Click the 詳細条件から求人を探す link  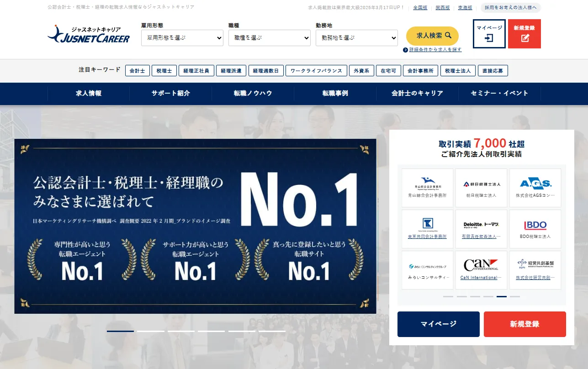[x=432, y=50]
